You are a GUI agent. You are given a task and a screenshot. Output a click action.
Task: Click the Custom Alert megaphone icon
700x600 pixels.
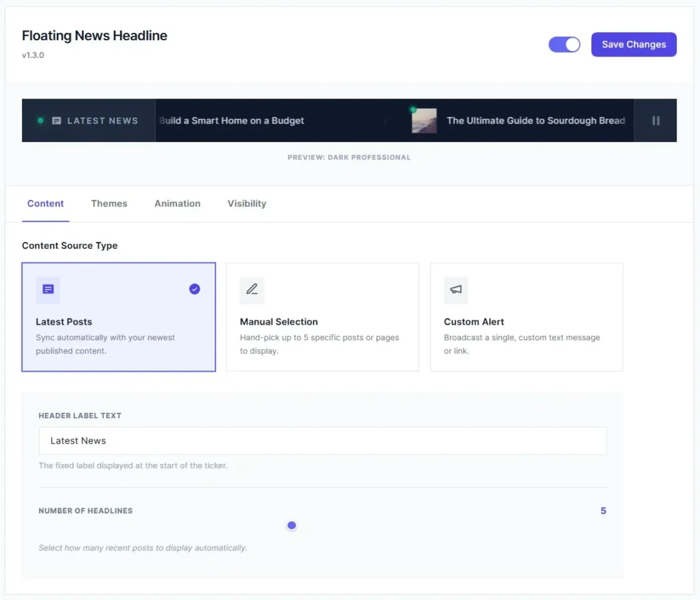coord(456,290)
